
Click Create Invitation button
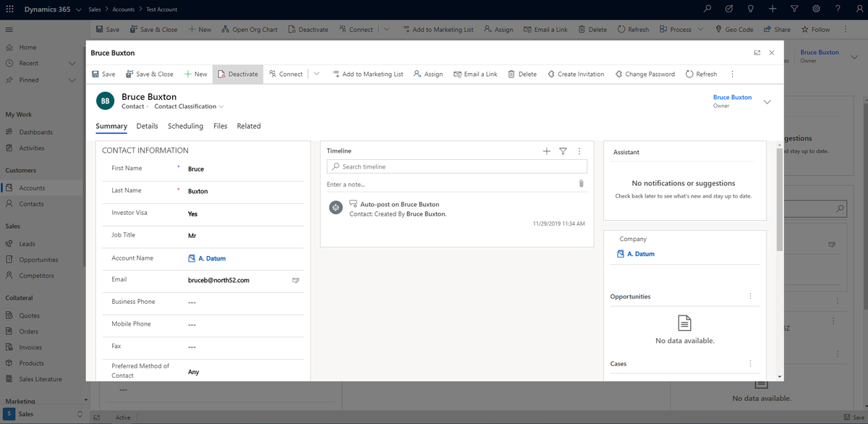point(576,74)
